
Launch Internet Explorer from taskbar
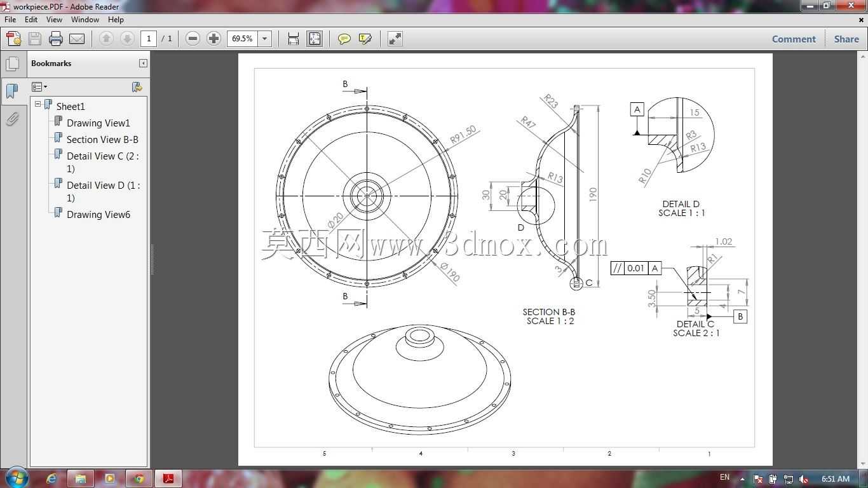tap(51, 478)
